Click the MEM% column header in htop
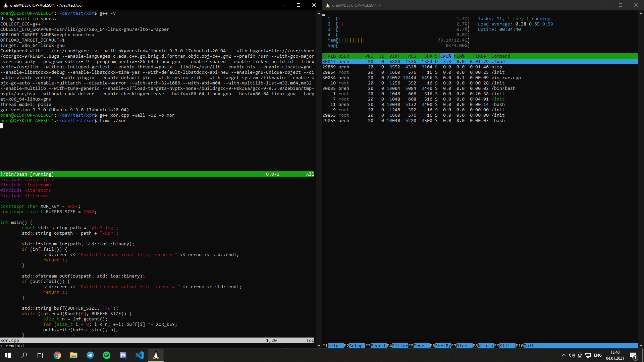The height and width of the screenshot is (362, 644). [x=459, y=56]
